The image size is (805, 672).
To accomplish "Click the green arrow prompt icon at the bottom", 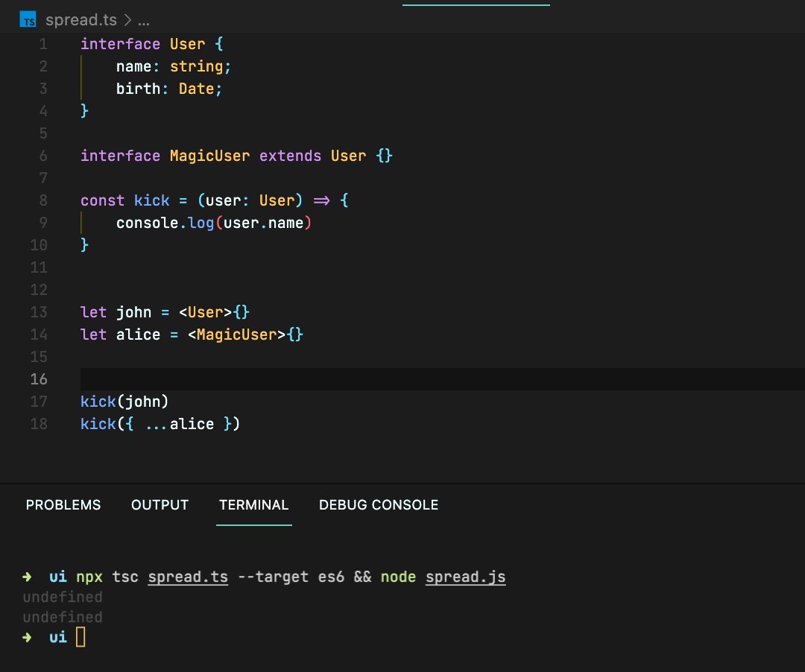I will point(28,638).
